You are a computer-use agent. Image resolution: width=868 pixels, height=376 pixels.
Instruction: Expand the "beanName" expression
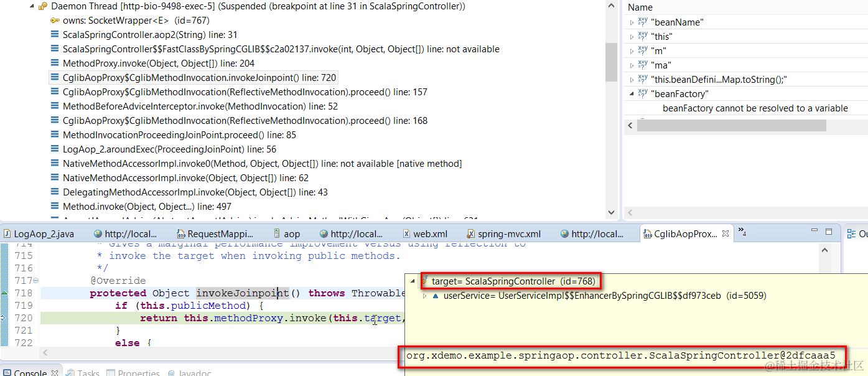[x=632, y=22]
